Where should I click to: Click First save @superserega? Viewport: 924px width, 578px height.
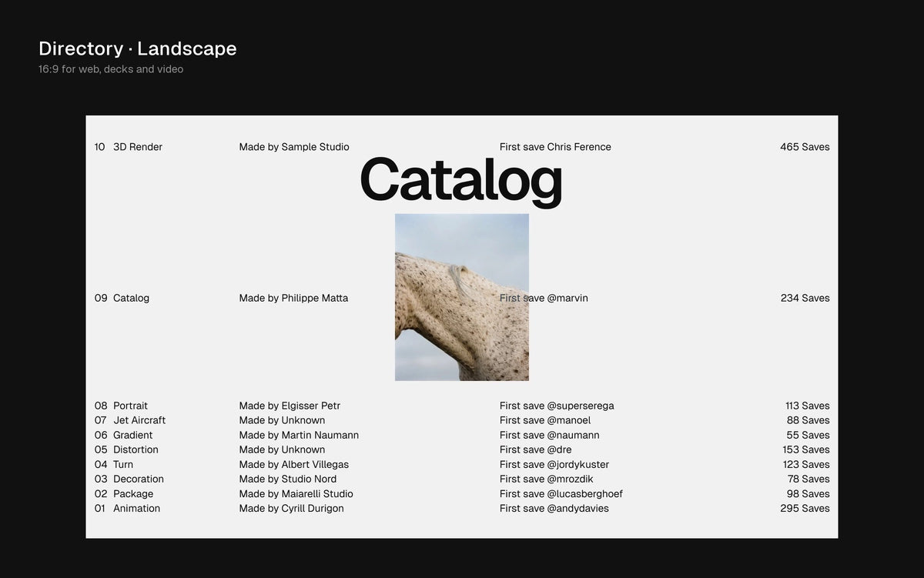557,406
